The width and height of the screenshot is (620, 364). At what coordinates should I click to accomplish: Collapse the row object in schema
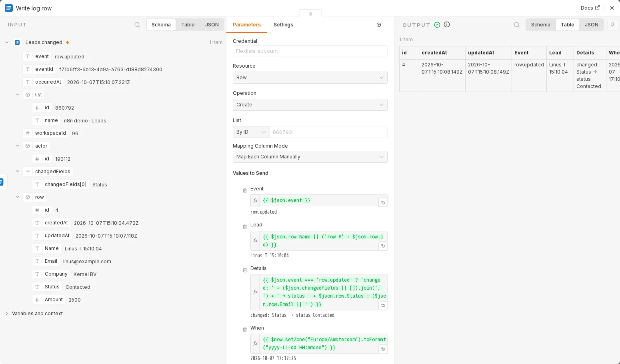point(18,197)
